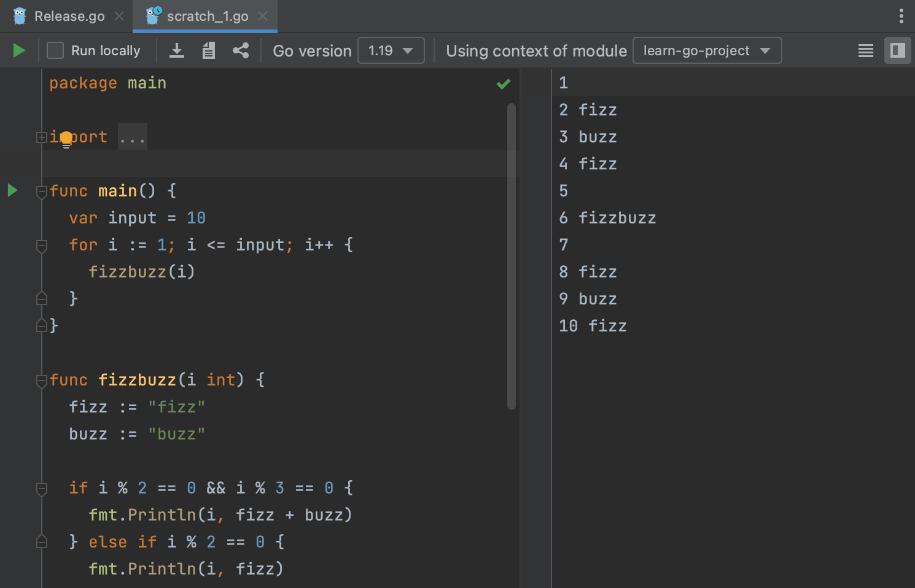Click the lightbulb intention icon near import
Viewport: 915px width, 588px height.
coord(66,140)
